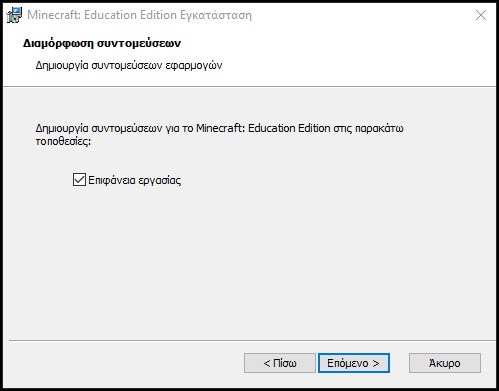Click the Minecraft: Education Edition Εγκατάσταση window title
Screen dimensions: 499x391
click(x=139, y=15)
